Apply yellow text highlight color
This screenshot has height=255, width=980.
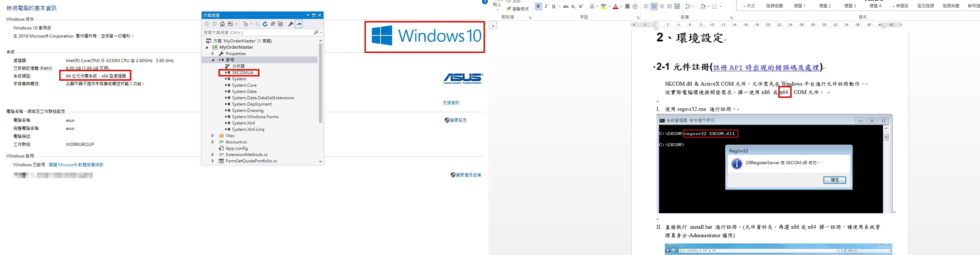coord(603,6)
